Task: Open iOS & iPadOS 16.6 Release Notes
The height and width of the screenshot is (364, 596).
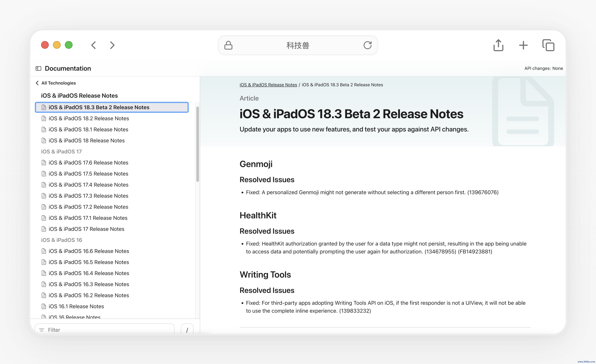Action: pos(89,251)
